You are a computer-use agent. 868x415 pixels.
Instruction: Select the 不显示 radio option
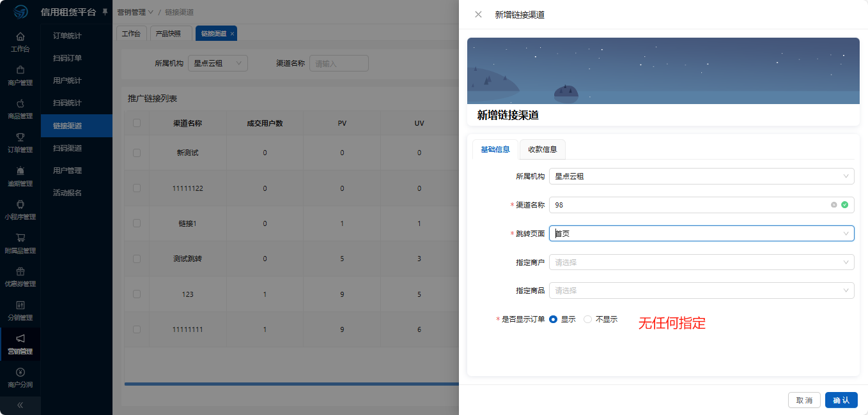(x=587, y=319)
